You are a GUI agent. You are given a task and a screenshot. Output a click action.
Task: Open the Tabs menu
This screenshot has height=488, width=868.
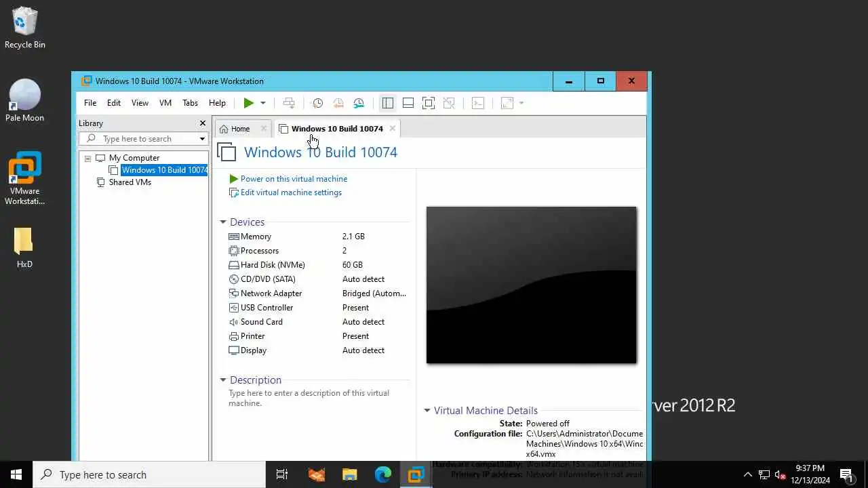click(x=191, y=103)
